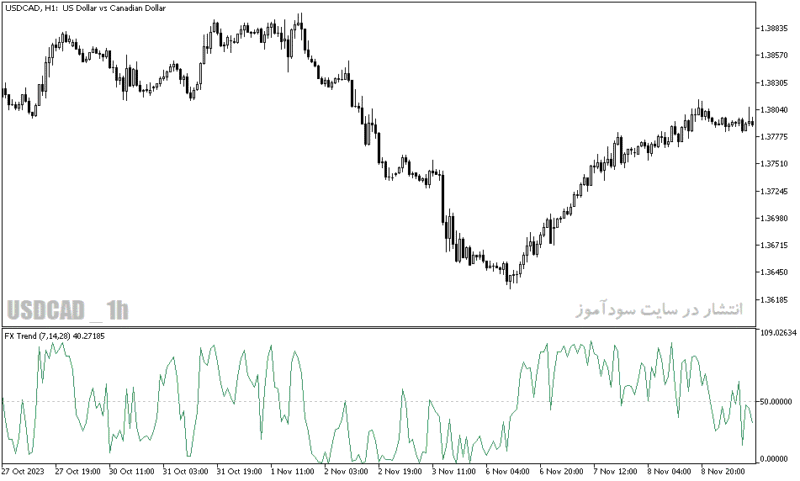Select the 8 Nov 20:00 time marker
The width and height of the screenshot is (800, 481).
click(723, 471)
